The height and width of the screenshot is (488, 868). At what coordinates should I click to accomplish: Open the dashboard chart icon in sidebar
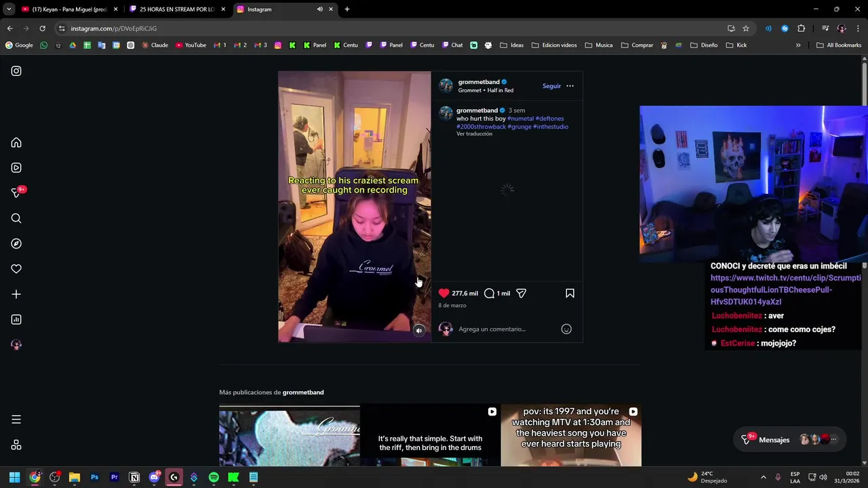pos(16,319)
